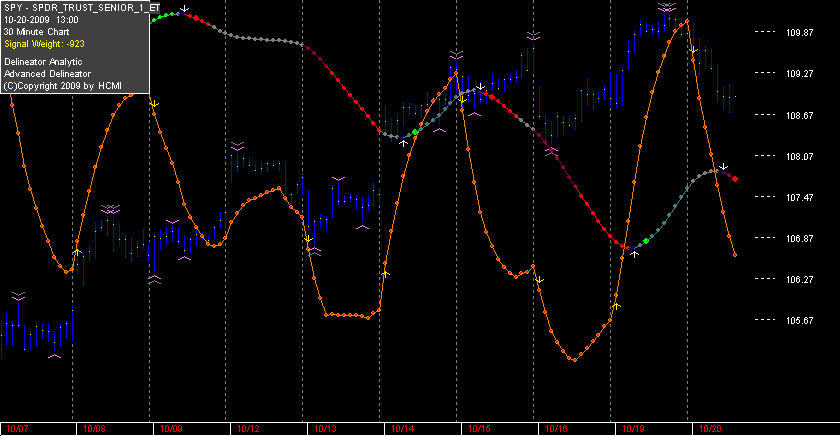Screen dimensions: 840x436
Task: Click the yellow Signal Weight -923 text
Action: [44, 44]
